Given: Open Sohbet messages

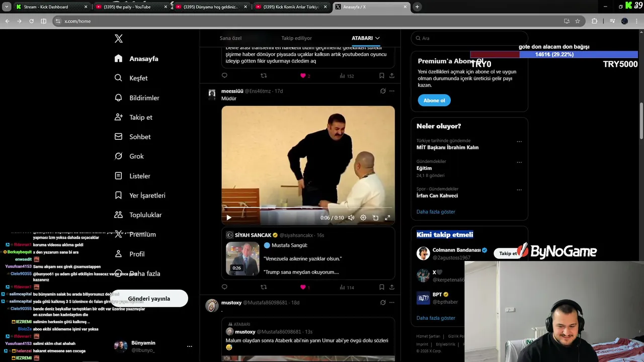Looking at the screenshot, I should [132, 137].
